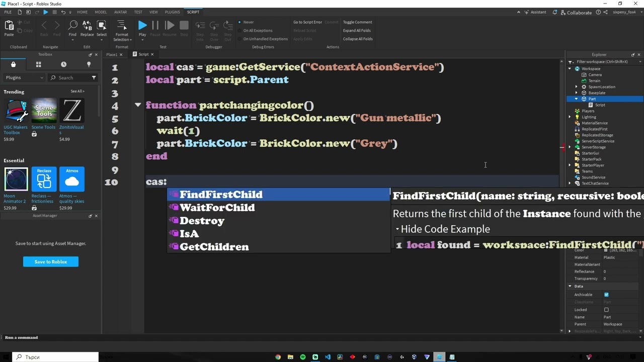Viewport: 644px width, 362px height.
Task: Choose GetChildren from autocomplete list
Action: click(278, 247)
